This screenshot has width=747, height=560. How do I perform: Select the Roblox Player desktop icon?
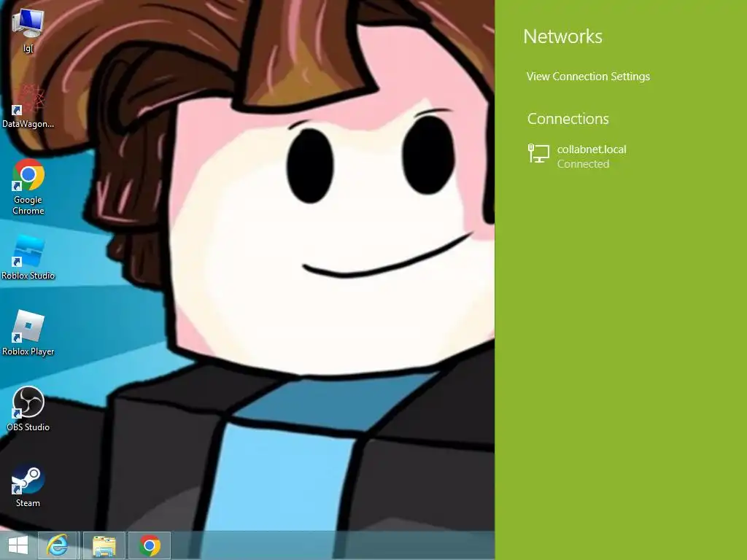pos(28,332)
